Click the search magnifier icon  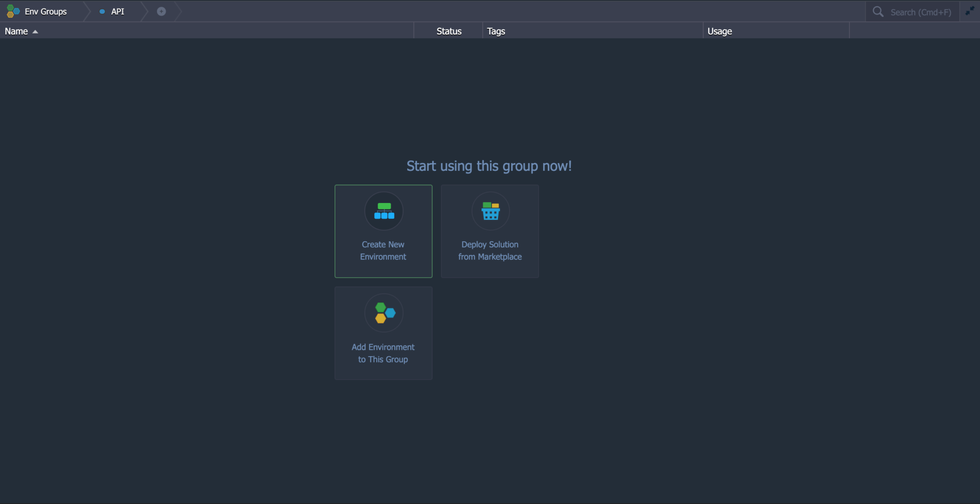pos(879,11)
